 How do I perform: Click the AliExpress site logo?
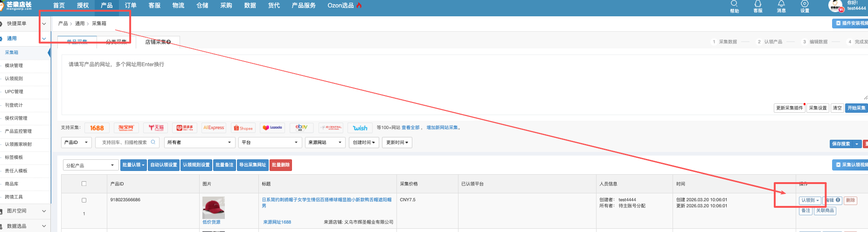(x=214, y=128)
